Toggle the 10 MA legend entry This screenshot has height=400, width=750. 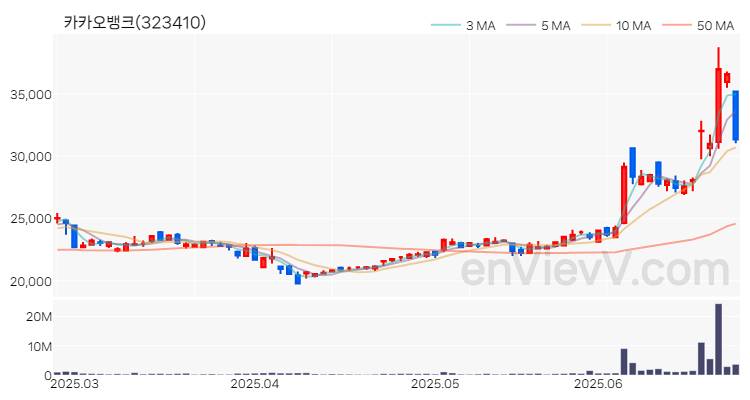[617, 25]
